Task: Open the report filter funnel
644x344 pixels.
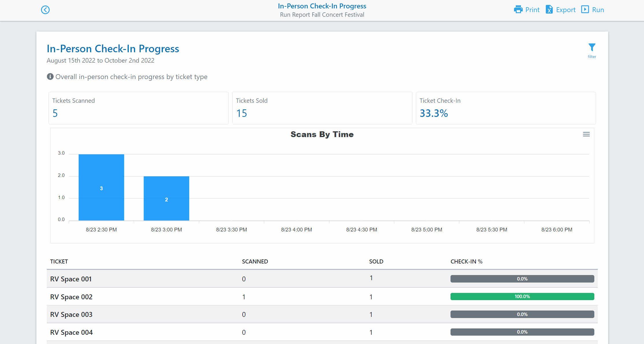Action: [592, 47]
